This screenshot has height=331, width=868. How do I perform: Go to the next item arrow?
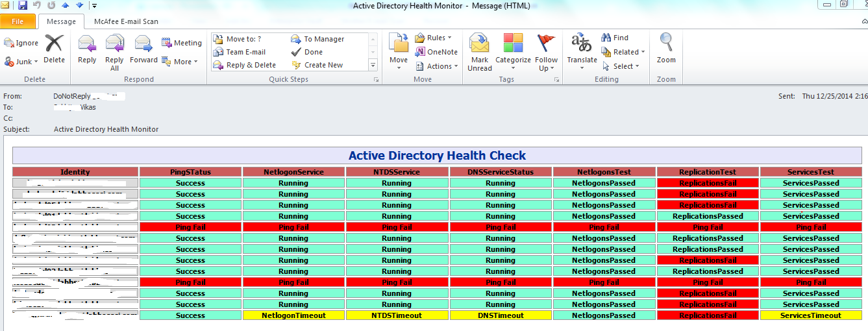[x=79, y=5]
